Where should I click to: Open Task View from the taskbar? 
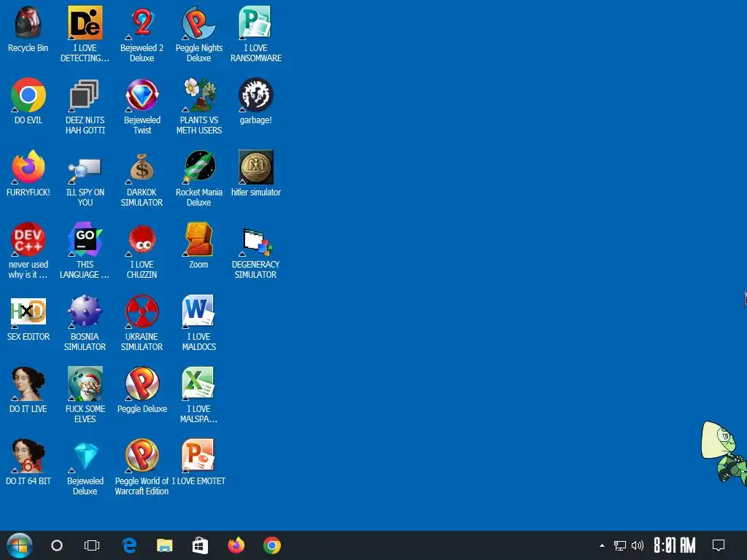tap(92, 545)
